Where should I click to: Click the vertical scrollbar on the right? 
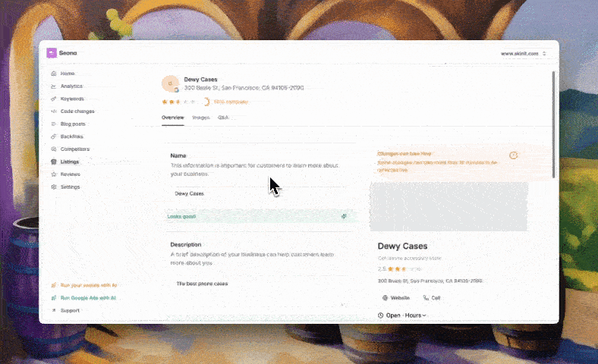coord(553,124)
